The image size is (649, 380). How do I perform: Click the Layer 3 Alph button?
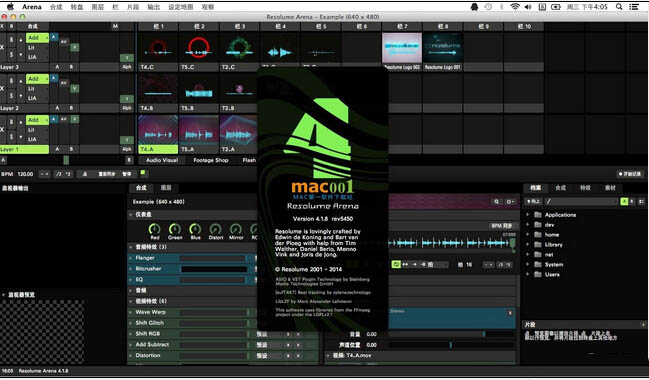point(127,67)
